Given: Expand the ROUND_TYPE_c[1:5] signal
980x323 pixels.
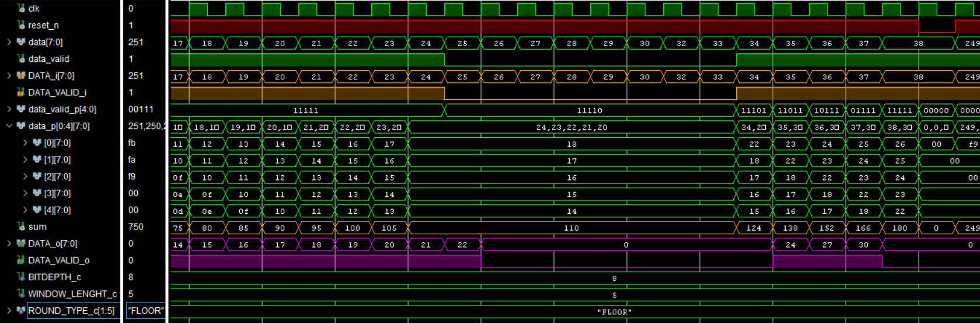Looking at the screenshot, I should click(x=9, y=311).
